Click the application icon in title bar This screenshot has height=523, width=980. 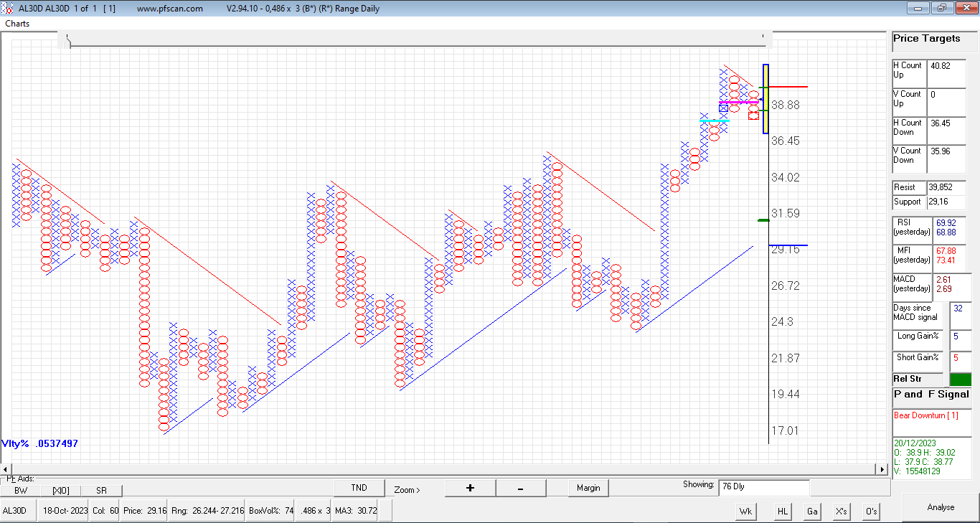pos(8,9)
